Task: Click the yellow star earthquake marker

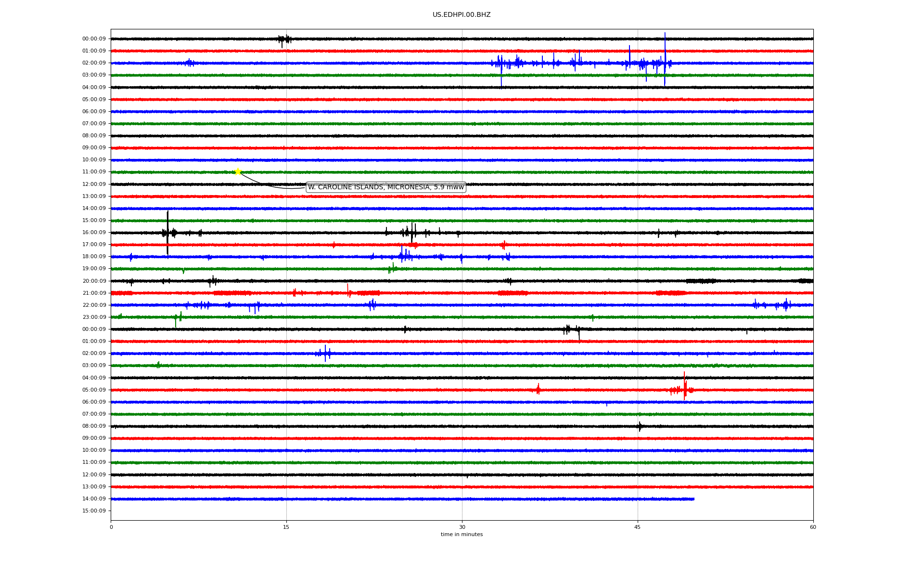Action: 238,171
